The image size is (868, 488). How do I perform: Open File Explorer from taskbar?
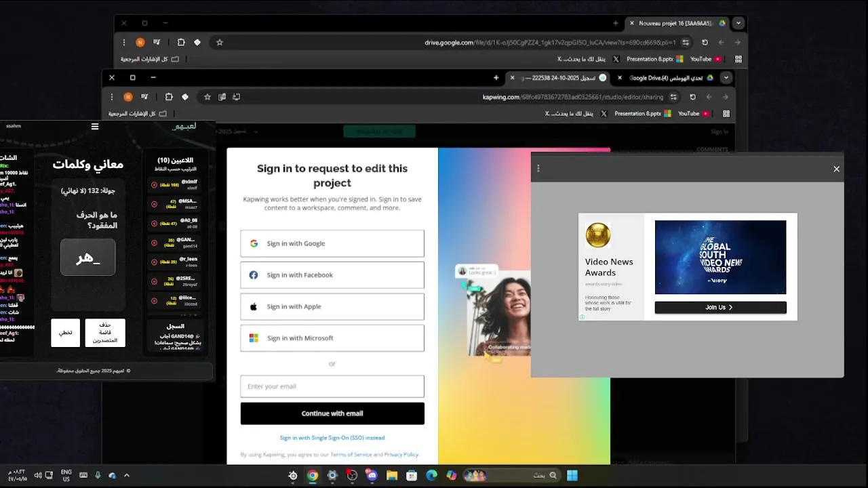point(392,476)
